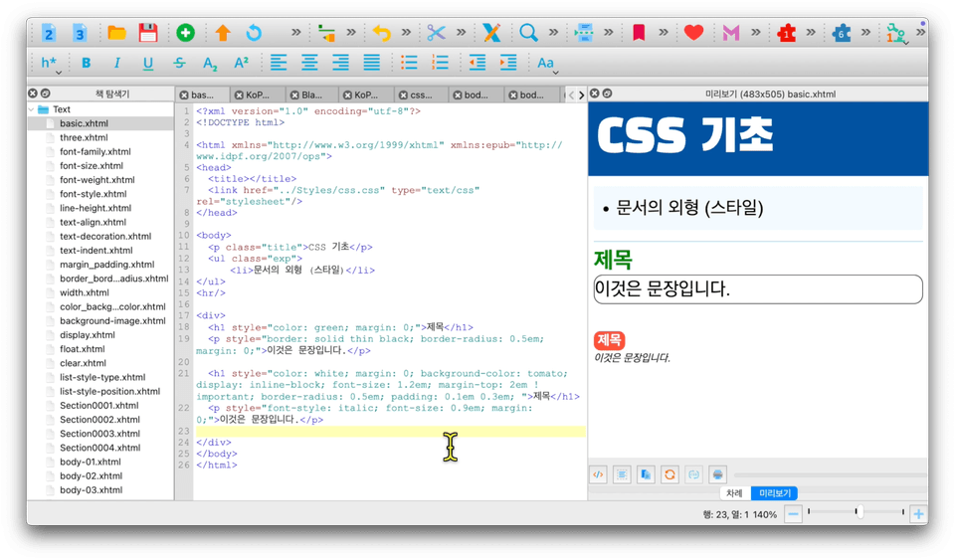
Task: Increase indent level
Action: point(508,63)
